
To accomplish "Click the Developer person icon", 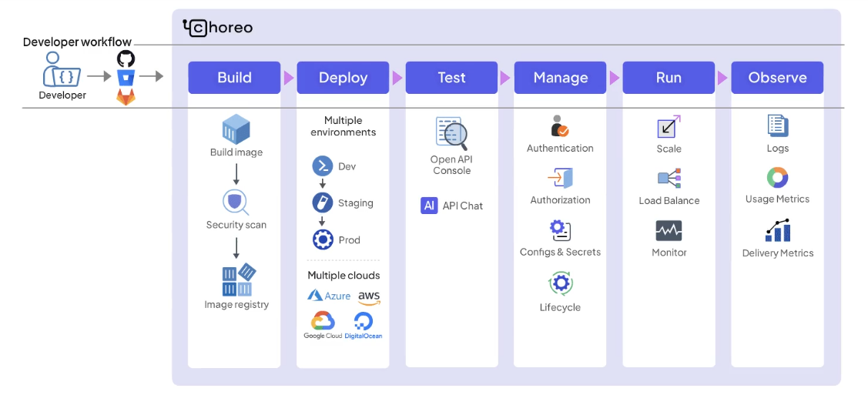I will coord(62,70).
